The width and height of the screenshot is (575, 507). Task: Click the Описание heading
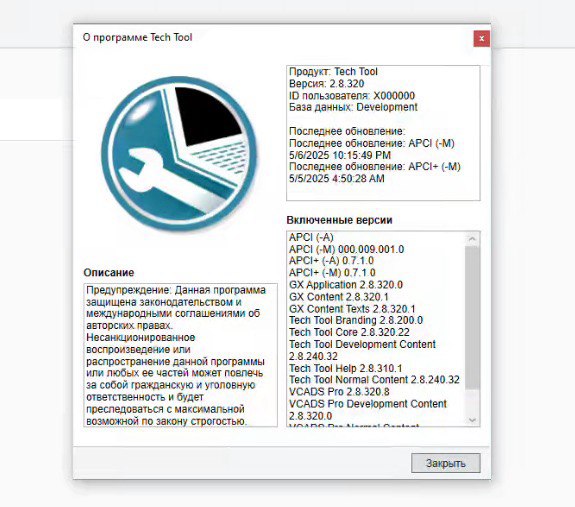(109, 273)
